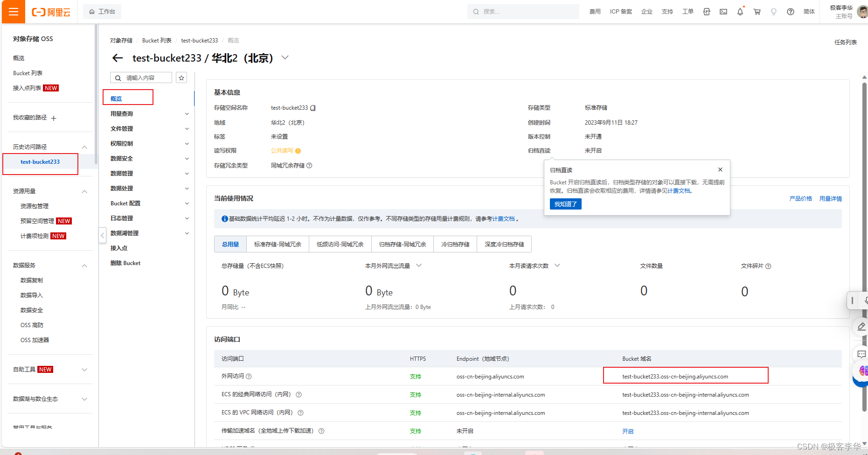Click 开启 for transfer acceleration
Viewport: 868px width, 455px height.
[628, 431]
